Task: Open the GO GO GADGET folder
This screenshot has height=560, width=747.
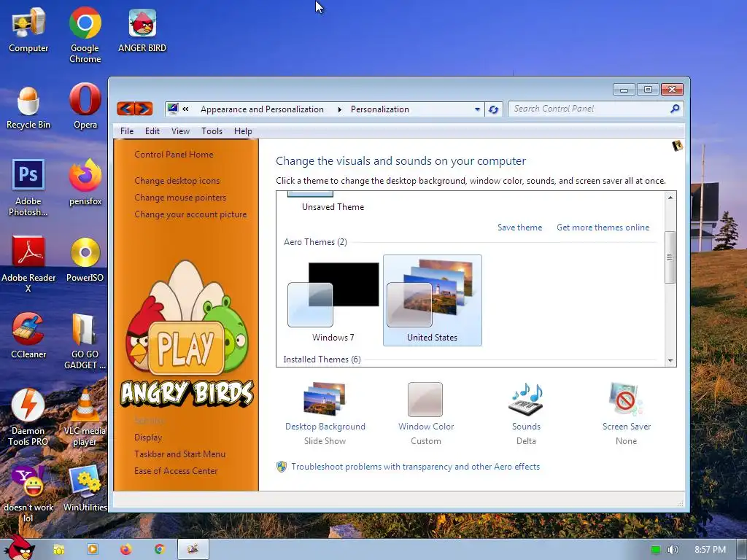Action: 85,341
